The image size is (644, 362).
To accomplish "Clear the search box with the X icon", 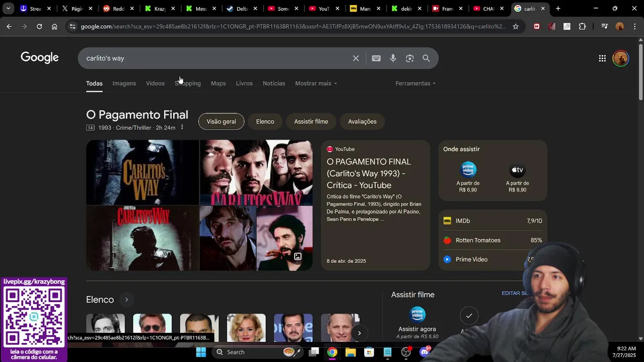I will (x=356, y=58).
